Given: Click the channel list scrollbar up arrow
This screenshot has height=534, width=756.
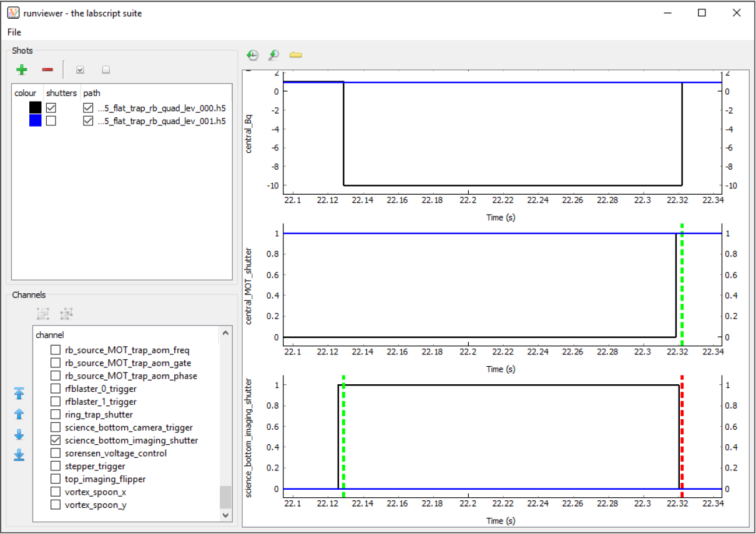Looking at the screenshot, I should click(x=225, y=335).
